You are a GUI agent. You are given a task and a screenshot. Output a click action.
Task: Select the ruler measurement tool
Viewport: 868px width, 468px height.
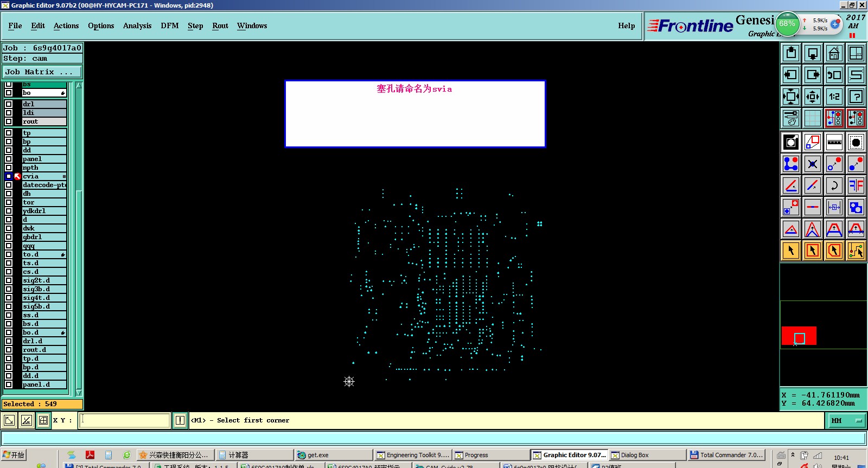pyautogui.click(x=834, y=142)
